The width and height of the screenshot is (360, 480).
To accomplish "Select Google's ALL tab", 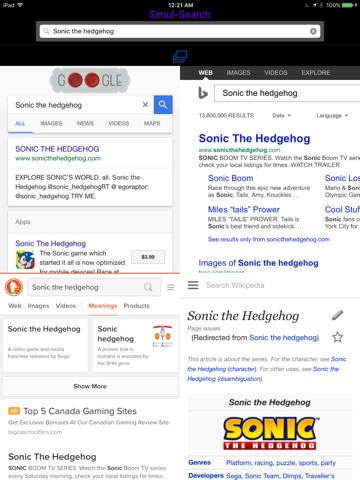I will (20, 123).
